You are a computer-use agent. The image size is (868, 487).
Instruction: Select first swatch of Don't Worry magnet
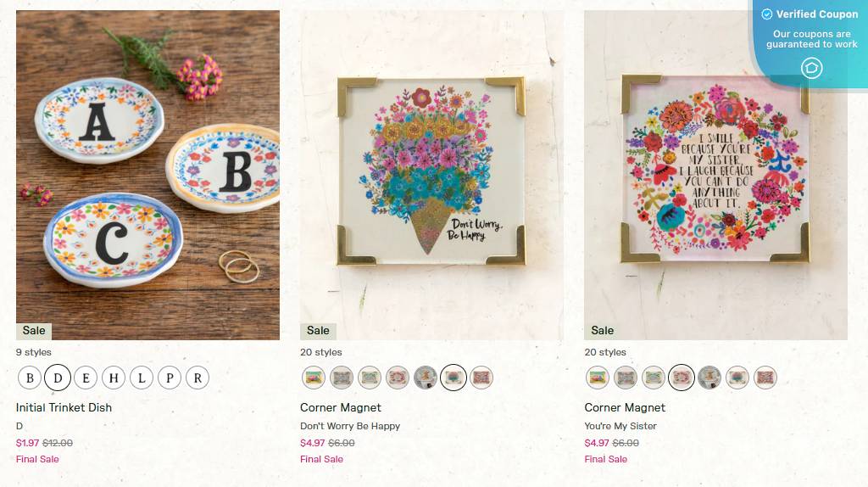(x=314, y=378)
